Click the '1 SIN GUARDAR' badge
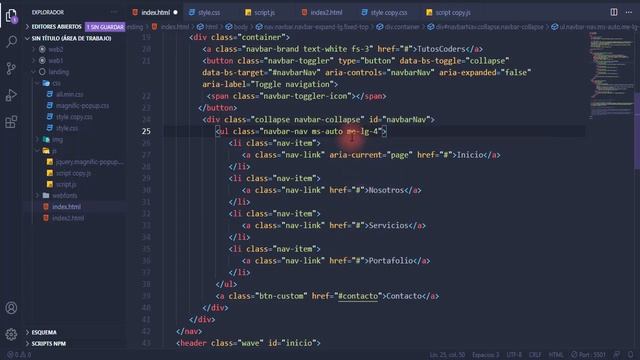The image size is (640, 360). tap(105, 27)
